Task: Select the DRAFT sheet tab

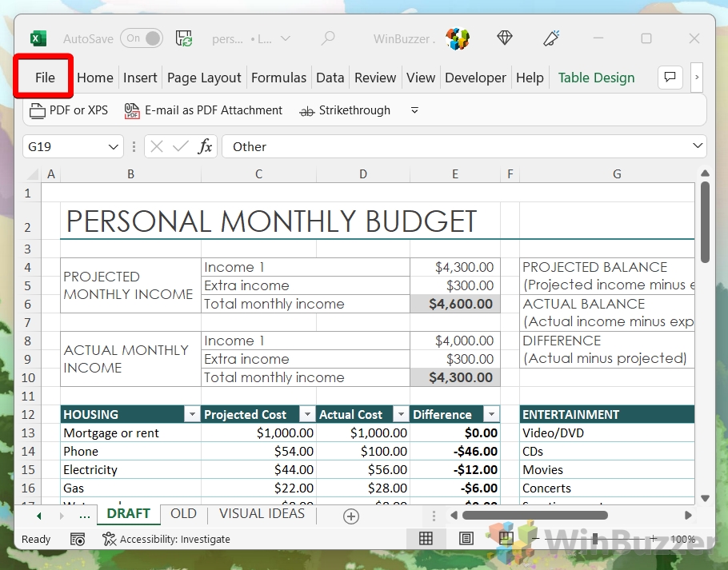Action: tap(129, 514)
